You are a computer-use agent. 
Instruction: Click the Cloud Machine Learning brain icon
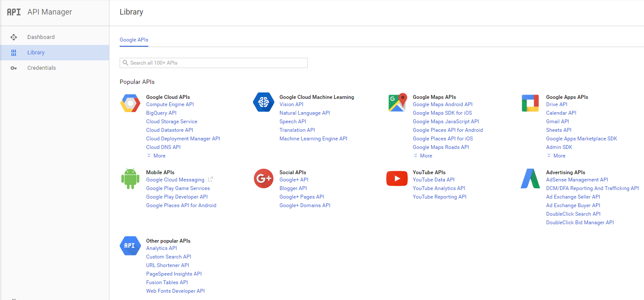click(x=264, y=102)
